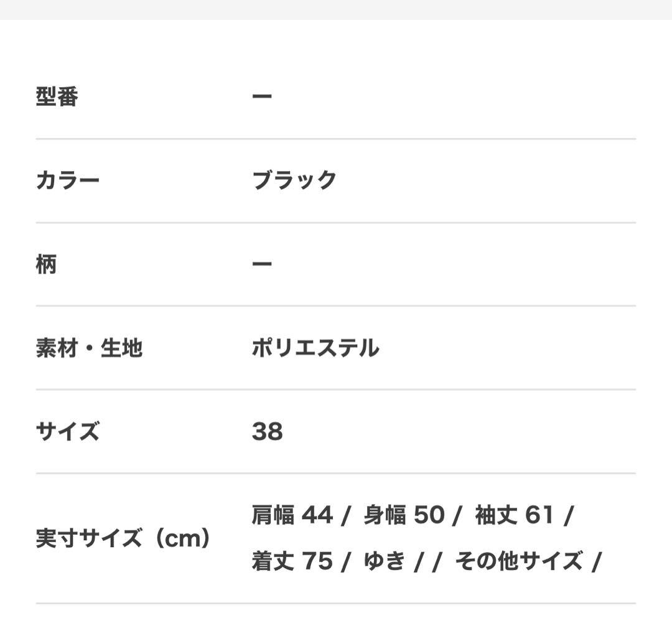
Task: Click the ポリエステル material value
Action: [315, 348]
